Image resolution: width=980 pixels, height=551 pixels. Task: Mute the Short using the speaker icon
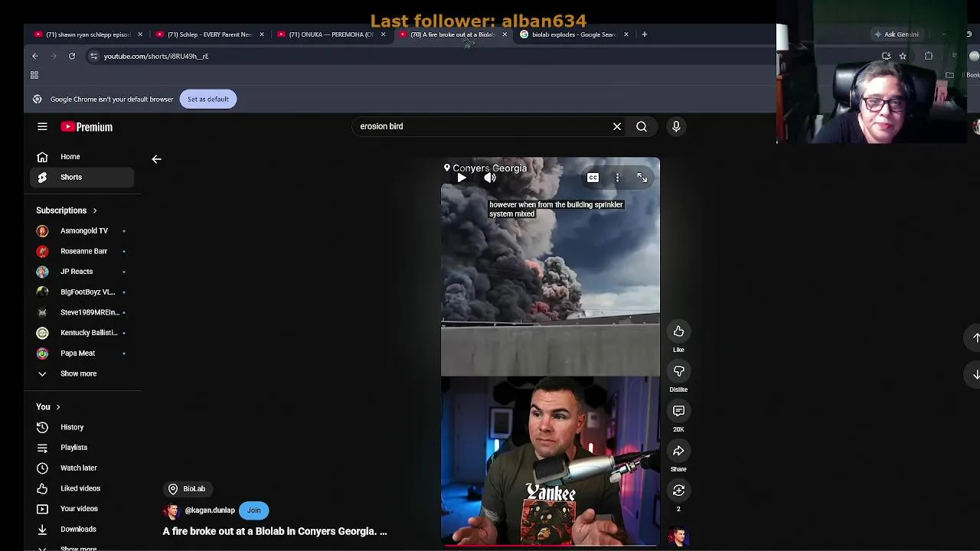[490, 178]
